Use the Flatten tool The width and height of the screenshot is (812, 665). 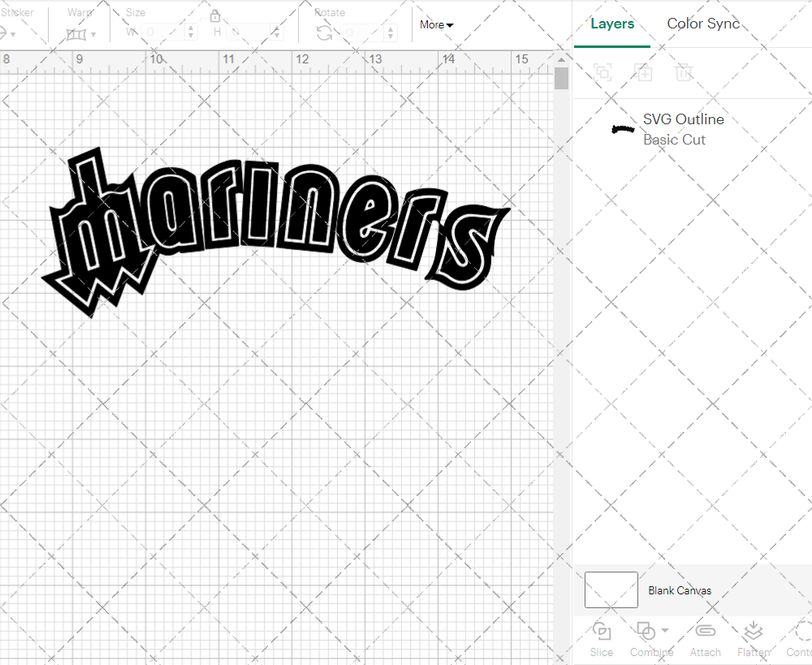(x=753, y=640)
